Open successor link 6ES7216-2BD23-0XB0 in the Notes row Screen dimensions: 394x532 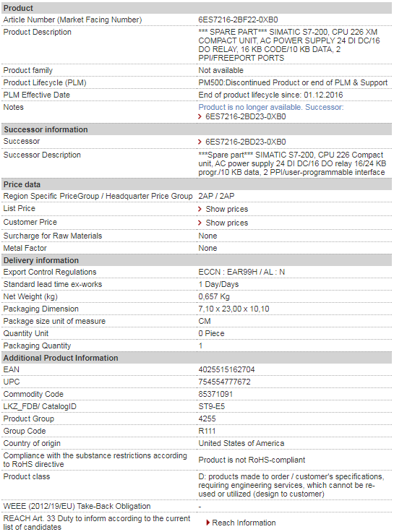(x=246, y=116)
